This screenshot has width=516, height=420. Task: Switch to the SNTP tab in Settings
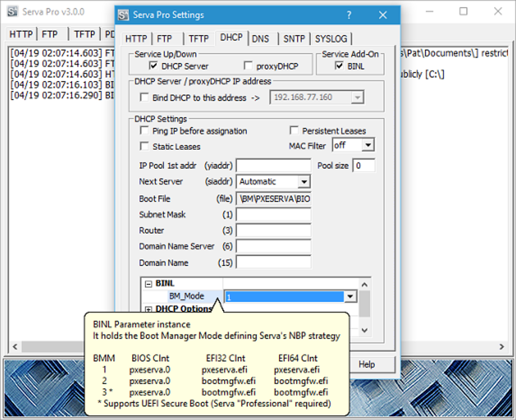pyautogui.click(x=294, y=39)
